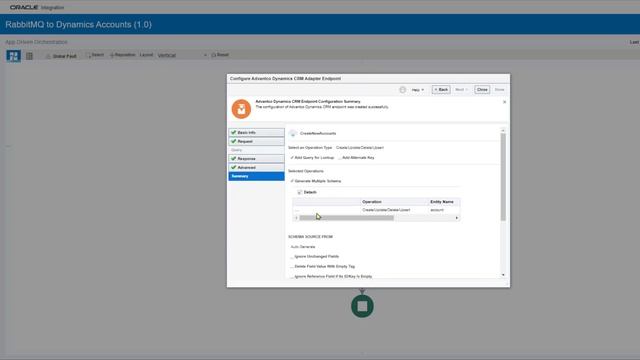Screen dimensions: 640x360
Task: Click the green stop node on the canvas
Action: 362,306
